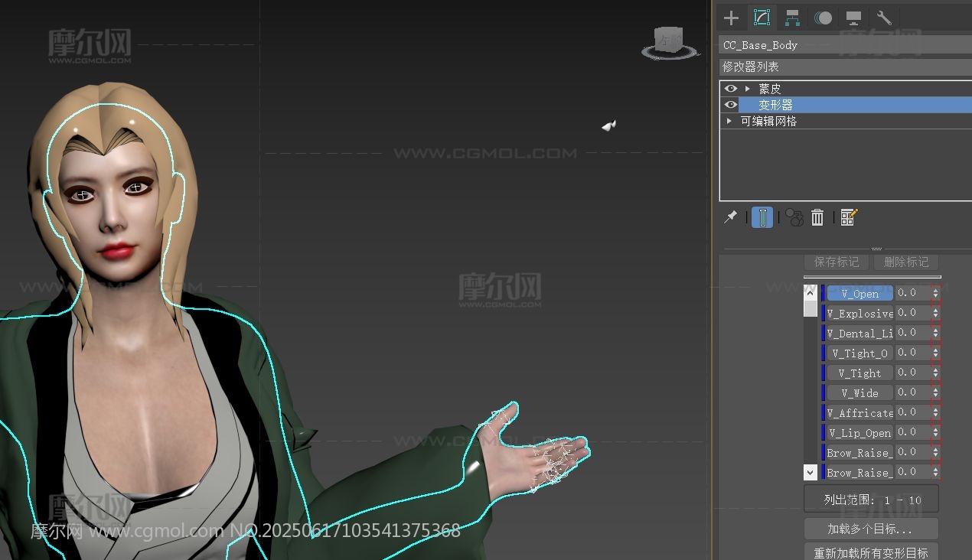Click the V_Open channel value field
Viewport: 972px width, 560px height.
click(x=912, y=293)
